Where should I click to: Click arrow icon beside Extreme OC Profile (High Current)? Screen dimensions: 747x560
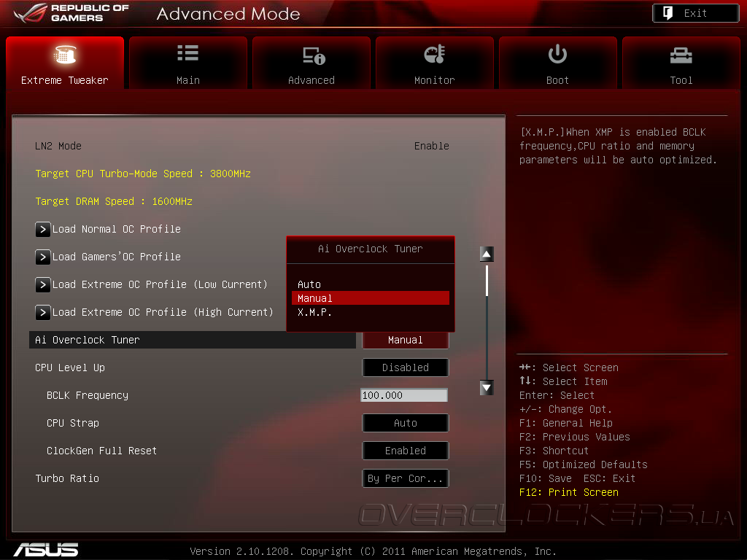pyautogui.click(x=43, y=312)
